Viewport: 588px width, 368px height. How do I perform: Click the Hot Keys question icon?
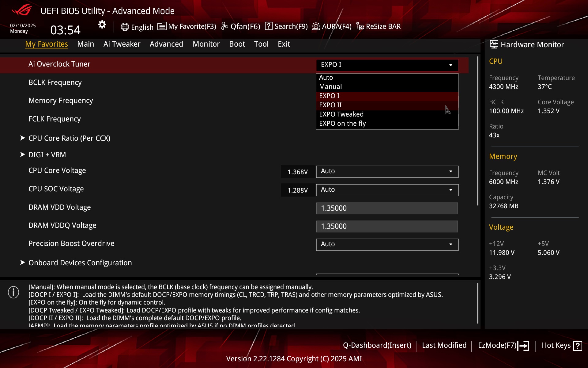coord(578,346)
